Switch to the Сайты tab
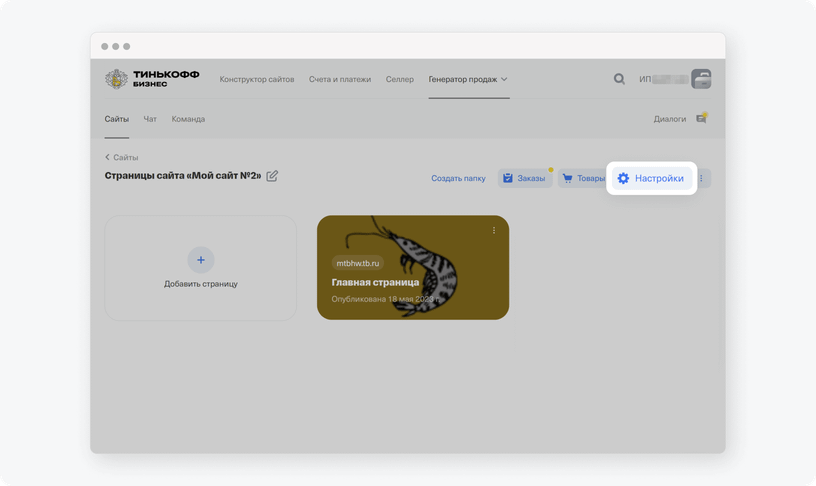Viewport: 816px width, 486px height. 117,119
